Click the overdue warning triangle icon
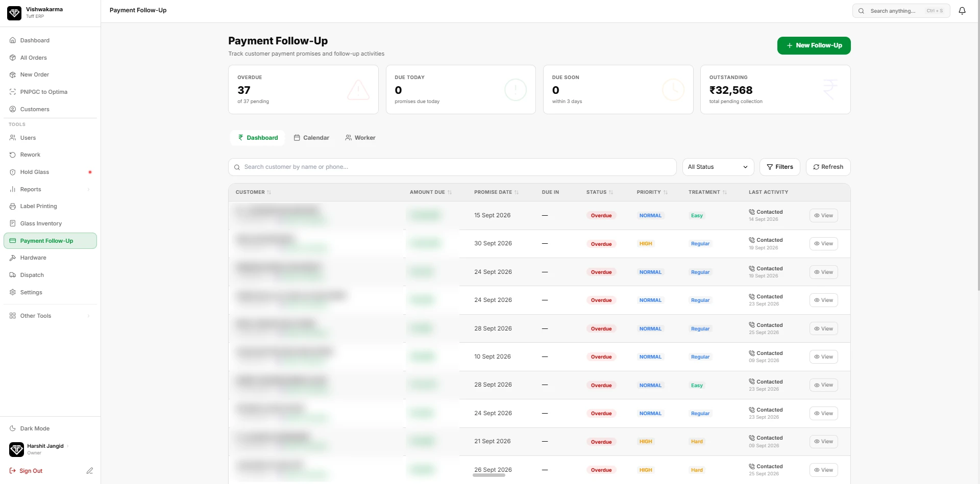980x484 pixels. coord(358,90)
